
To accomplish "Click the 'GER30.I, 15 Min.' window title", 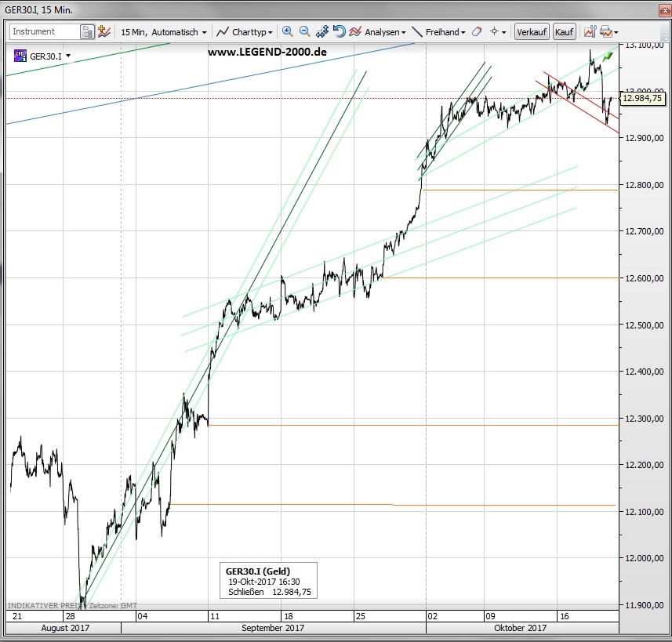I will tap(38, 9).
